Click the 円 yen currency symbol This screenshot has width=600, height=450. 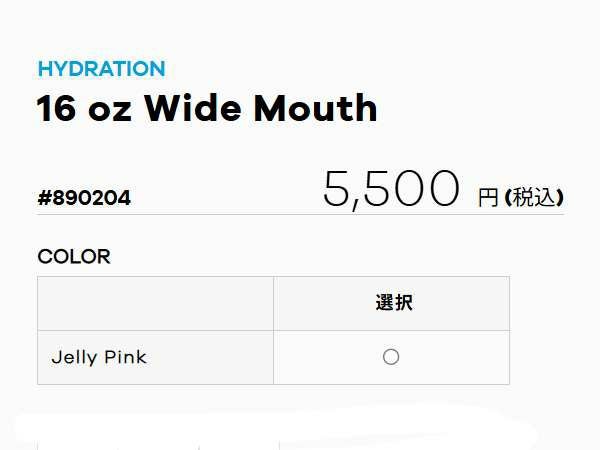(x=488, y=197)
